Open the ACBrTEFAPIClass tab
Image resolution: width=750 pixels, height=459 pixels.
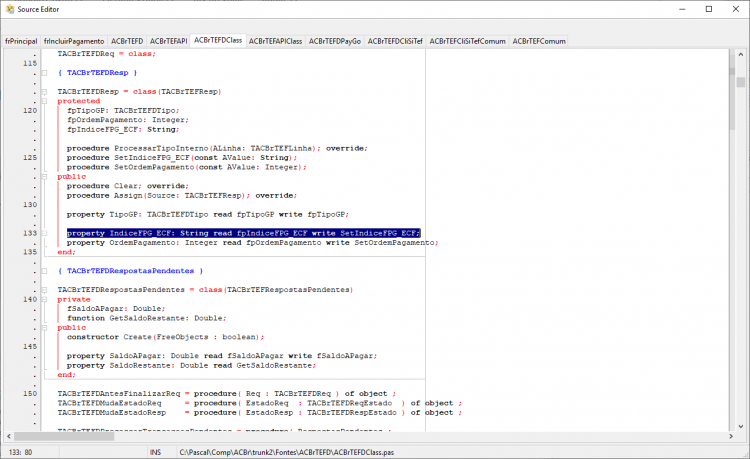click(x=276, y=41)
